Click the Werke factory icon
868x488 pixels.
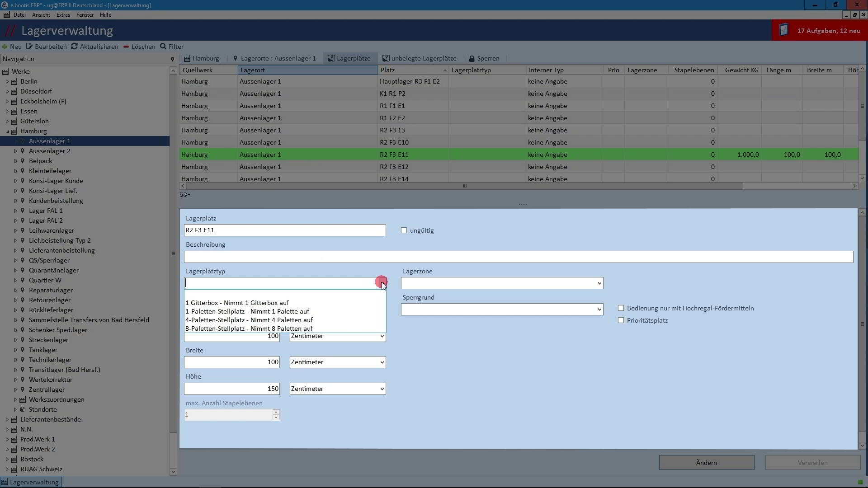5,71
